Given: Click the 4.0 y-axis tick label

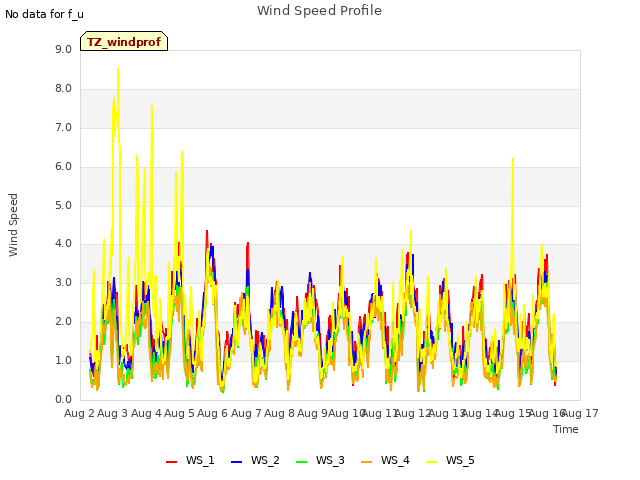Looking at the screenshot, I should 63,244.
